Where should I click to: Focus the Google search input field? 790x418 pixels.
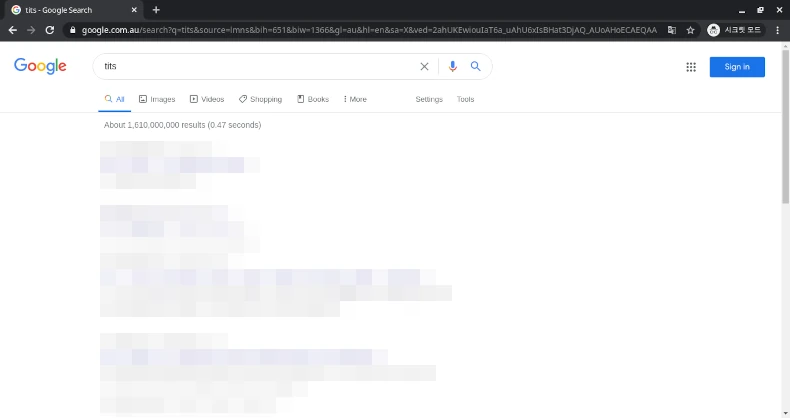coord(259,66)
